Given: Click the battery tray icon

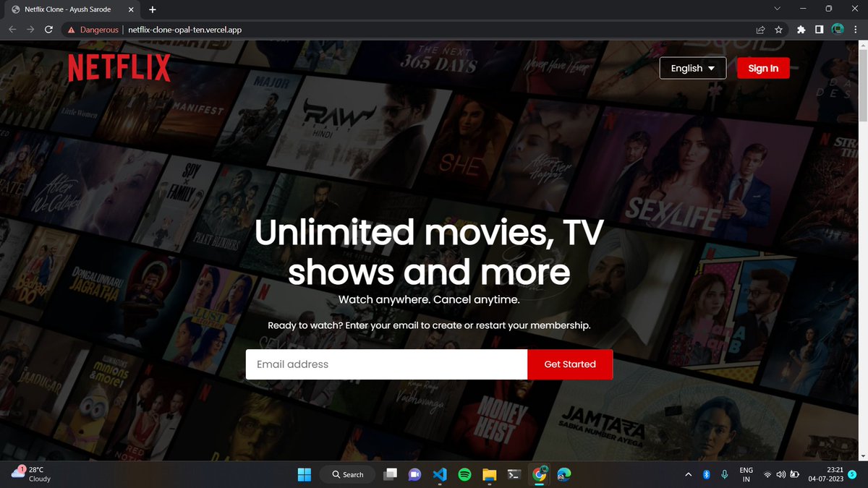Looking at the screenshot, I should point(794,475).
